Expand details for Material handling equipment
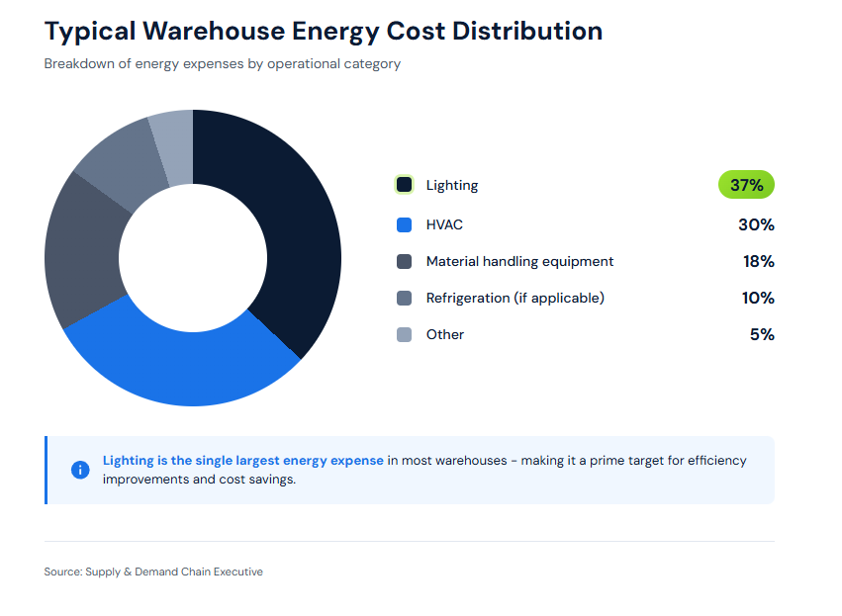The image size is (842, 616). point(519,261)
